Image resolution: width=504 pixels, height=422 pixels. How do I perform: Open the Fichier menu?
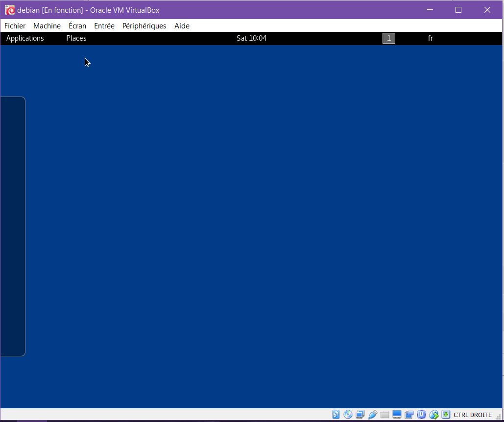pos(15,25)
